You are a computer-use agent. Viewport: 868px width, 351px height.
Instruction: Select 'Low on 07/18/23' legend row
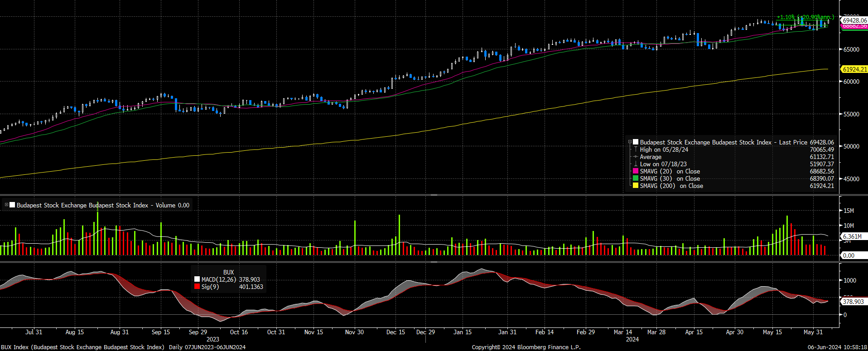tap(663, 164)
